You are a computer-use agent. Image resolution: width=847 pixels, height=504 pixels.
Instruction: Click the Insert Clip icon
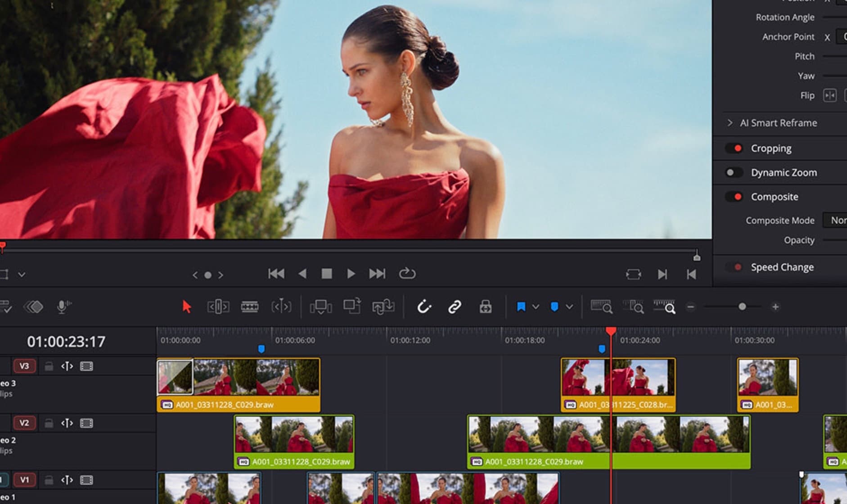(320, 307)
